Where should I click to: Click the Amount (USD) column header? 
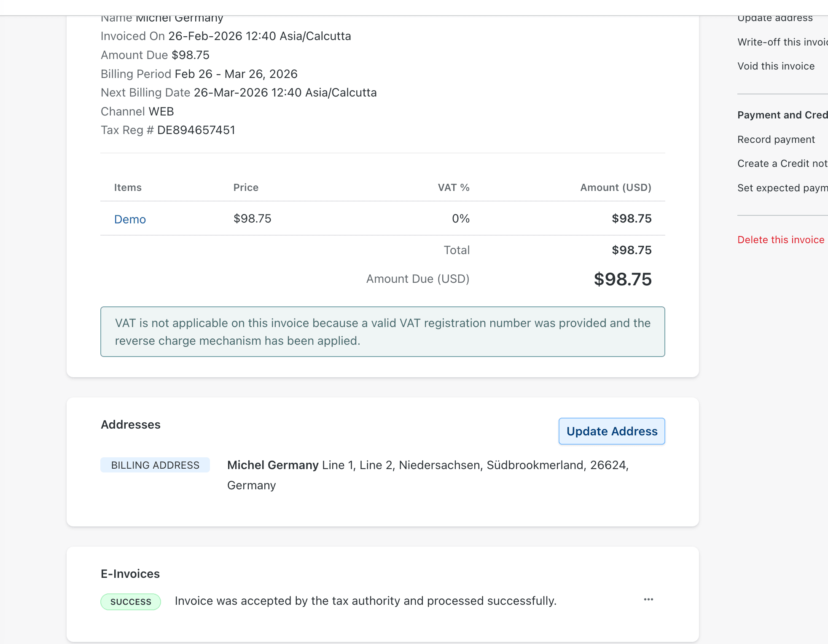tap(615, 188)
